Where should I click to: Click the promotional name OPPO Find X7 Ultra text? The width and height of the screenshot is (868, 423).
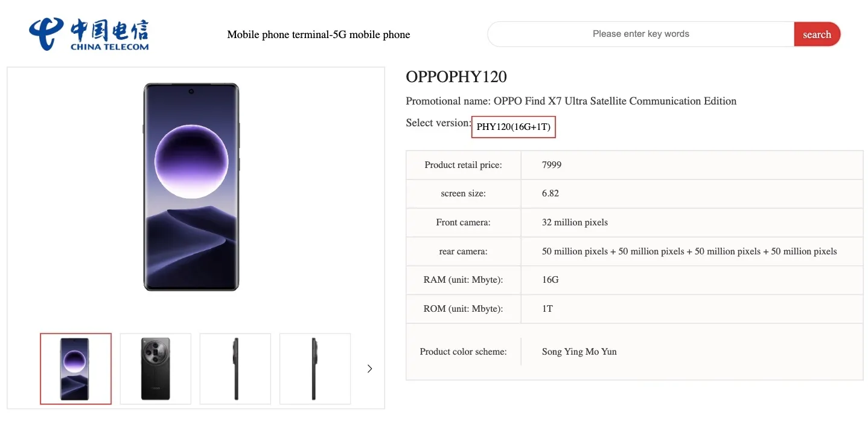pyautogui.click(x=615, y=101)
